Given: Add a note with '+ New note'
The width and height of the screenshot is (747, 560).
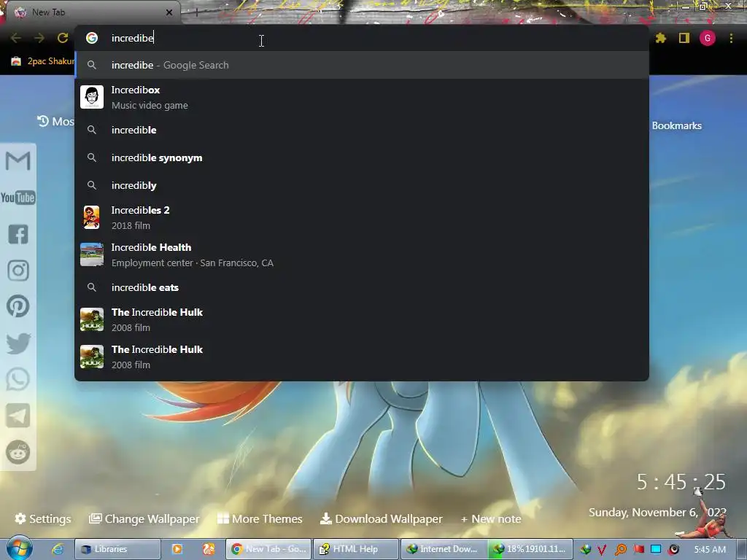Looking at the screenshot, I should pyautogui.click(x=491, y=519).
